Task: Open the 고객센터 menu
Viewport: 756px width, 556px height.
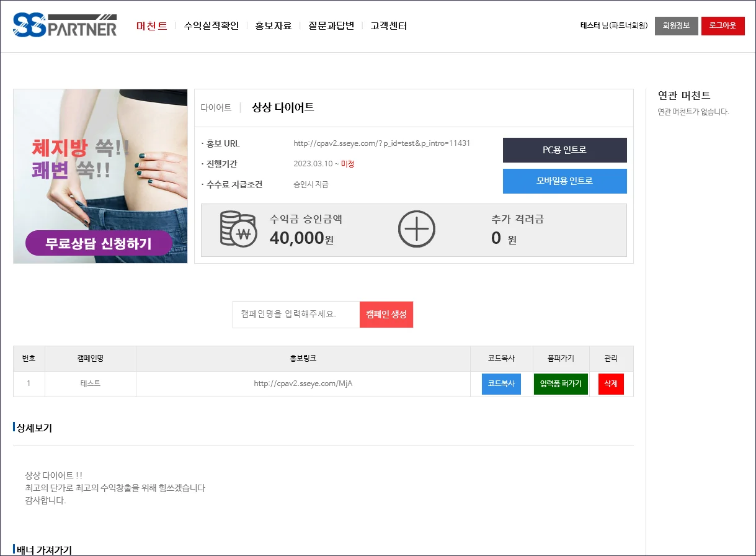Action: (389, 25)
